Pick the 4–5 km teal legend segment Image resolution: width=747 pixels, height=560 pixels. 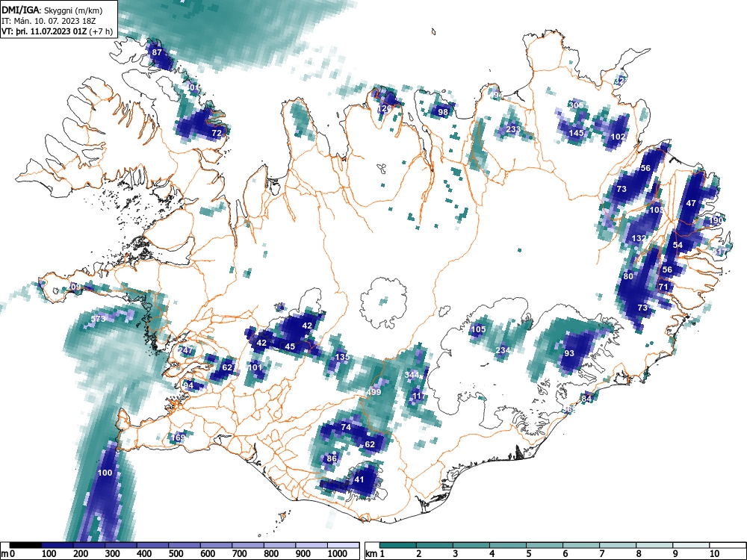click(x=508, y=545)
